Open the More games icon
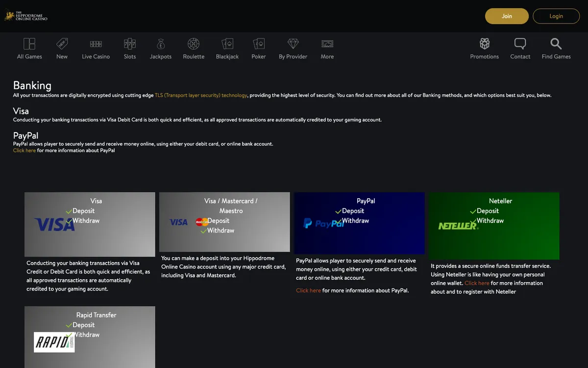 point(327,44)
